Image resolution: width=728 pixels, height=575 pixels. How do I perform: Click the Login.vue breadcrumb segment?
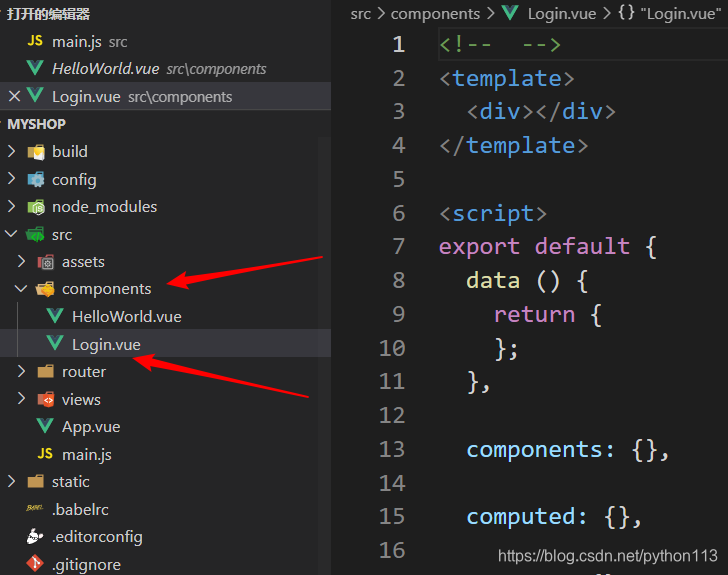[562, 13]
